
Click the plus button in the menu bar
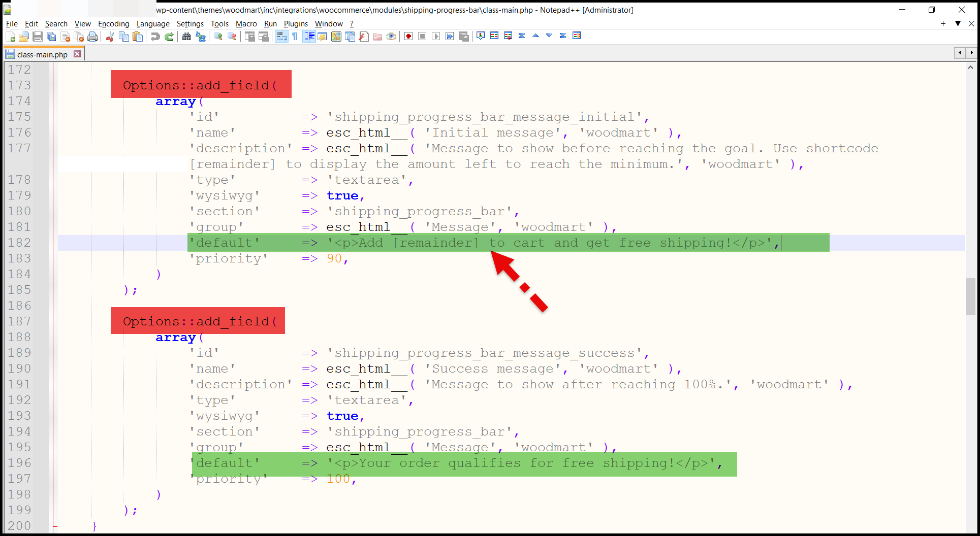click(943, 24)
